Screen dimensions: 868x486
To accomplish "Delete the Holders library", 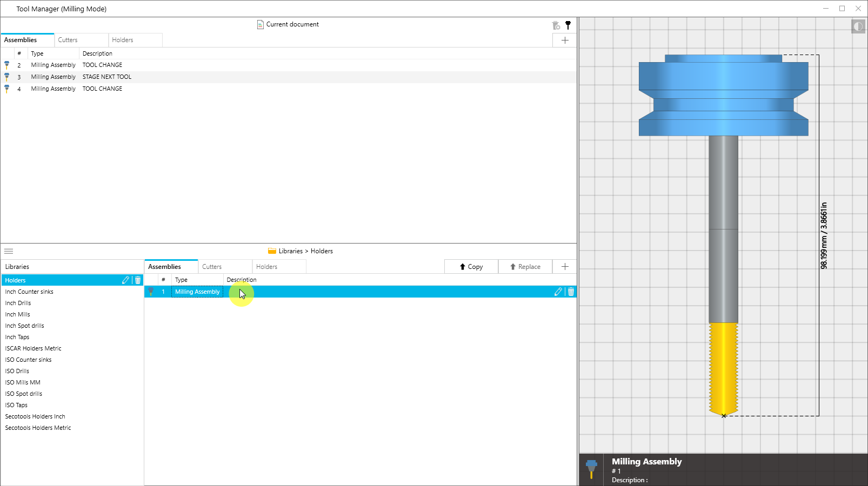I will [138, 280].
